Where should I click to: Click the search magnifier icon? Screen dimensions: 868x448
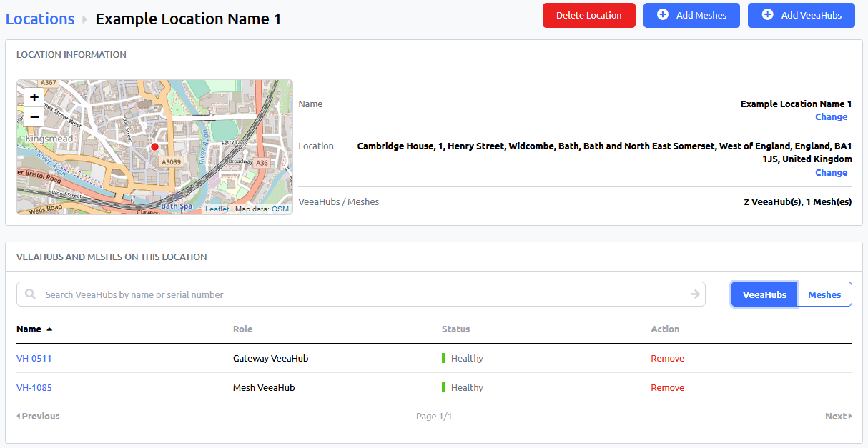pyautogui.click(x=30, y=294)
